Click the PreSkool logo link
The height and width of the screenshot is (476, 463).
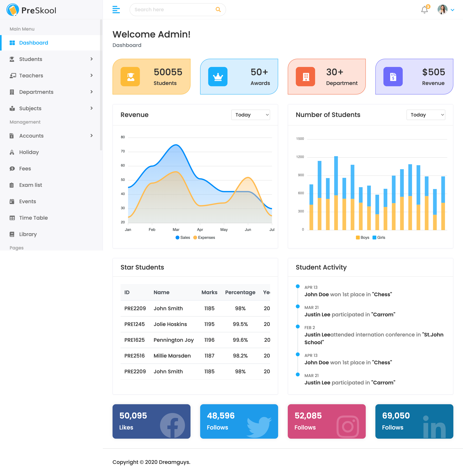31,10
